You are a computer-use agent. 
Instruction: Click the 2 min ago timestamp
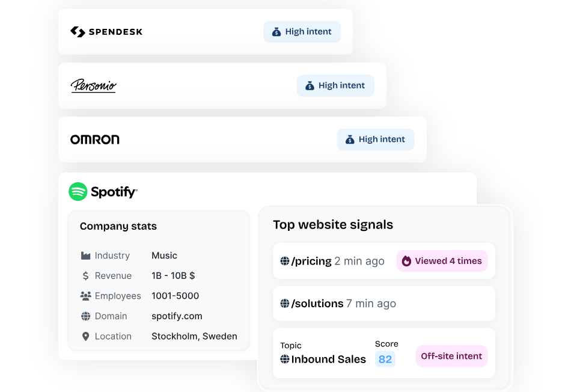tap(359, 261)
